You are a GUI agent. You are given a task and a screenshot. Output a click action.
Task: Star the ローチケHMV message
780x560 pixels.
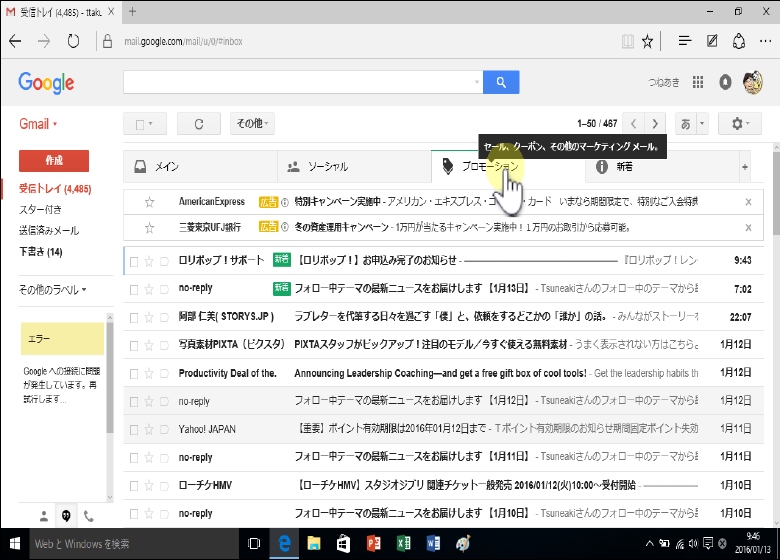click(149, 486)
